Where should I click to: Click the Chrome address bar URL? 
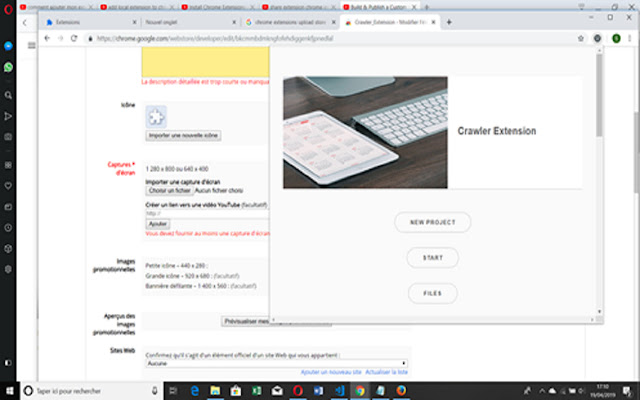point(215,38)
